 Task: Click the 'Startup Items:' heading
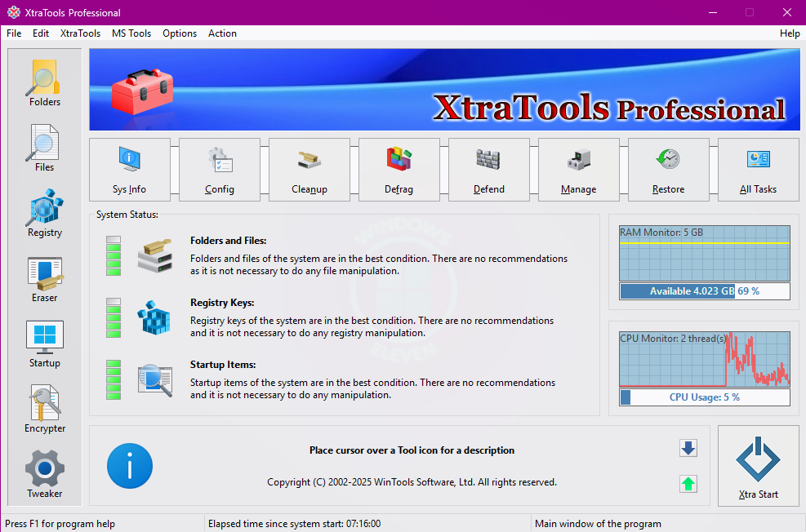(x=223, y=365)
